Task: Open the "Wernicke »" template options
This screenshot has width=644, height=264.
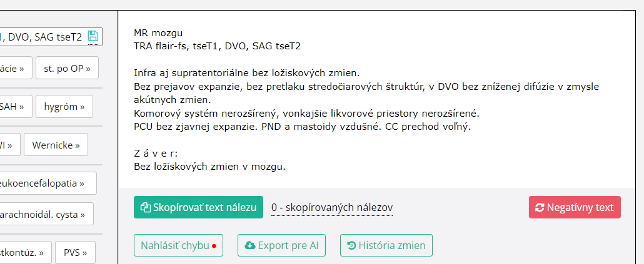Action: click(x=56, y=145)
